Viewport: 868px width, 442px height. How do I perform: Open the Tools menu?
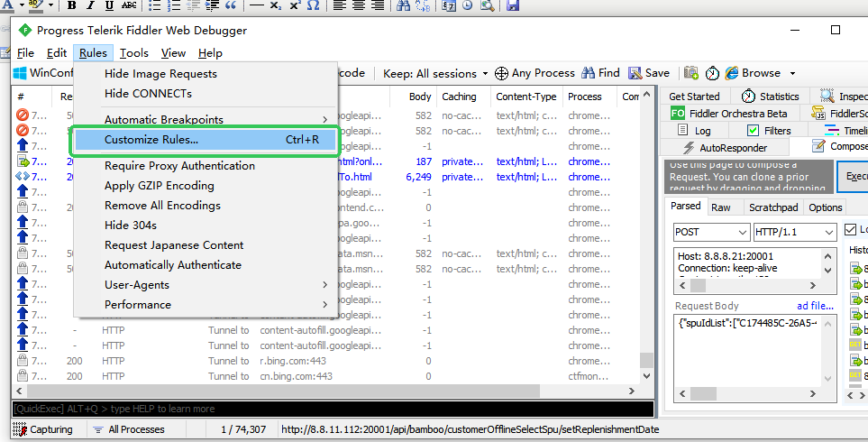[x=134, y=53]
